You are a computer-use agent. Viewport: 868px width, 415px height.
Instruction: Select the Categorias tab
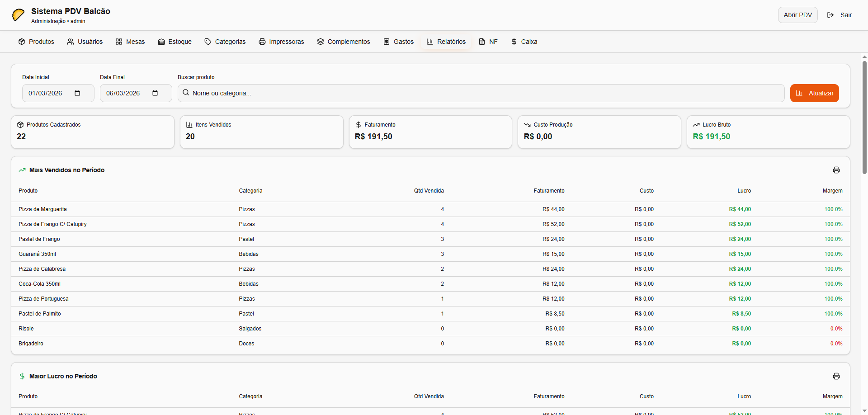pyautogui.click(x=225, y=42)
